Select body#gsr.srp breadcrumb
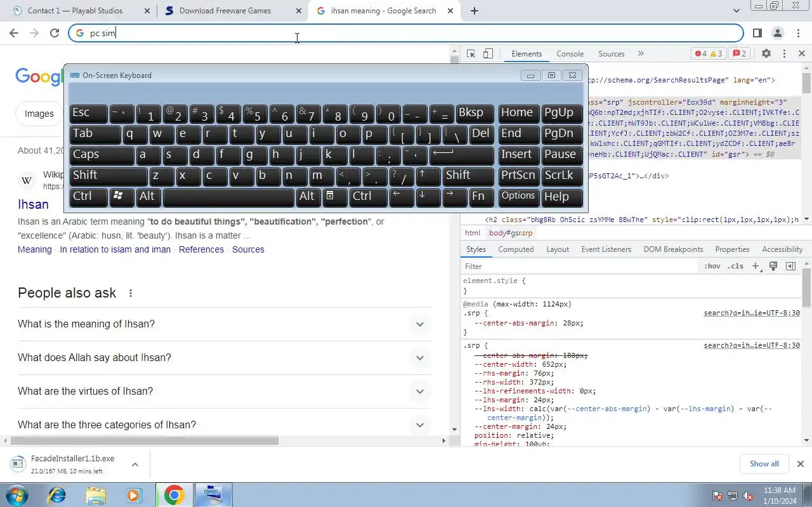 pos(511,233)
